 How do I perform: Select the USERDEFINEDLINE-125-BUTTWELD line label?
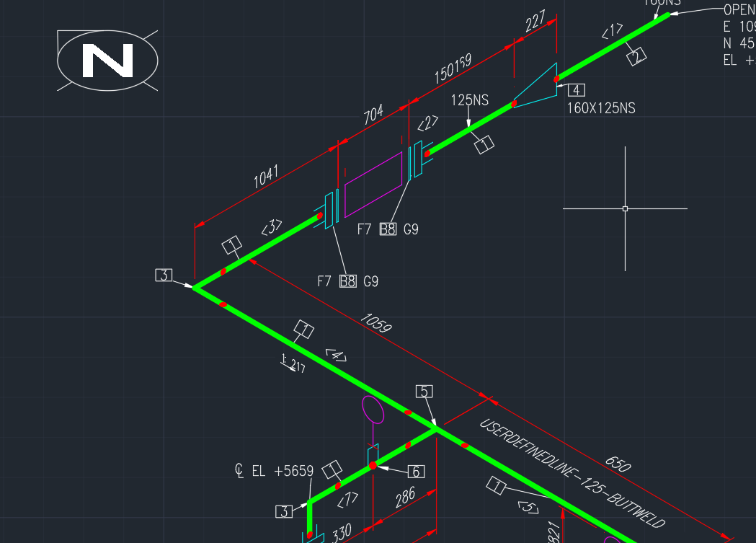[572, 473]
